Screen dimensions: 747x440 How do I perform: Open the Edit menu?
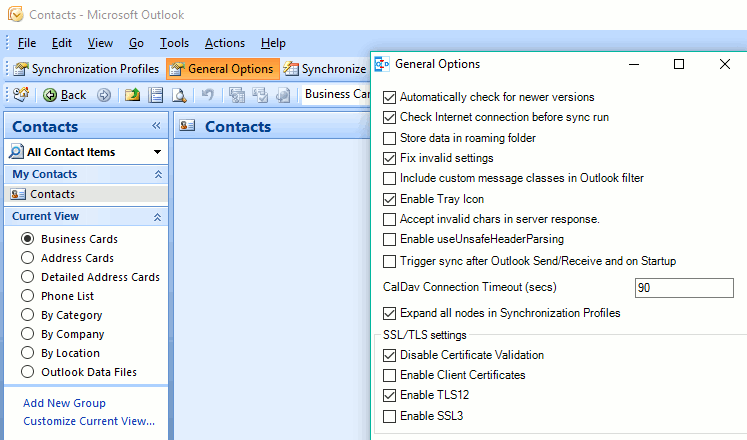pyautogui.click(x=62, y=43)
